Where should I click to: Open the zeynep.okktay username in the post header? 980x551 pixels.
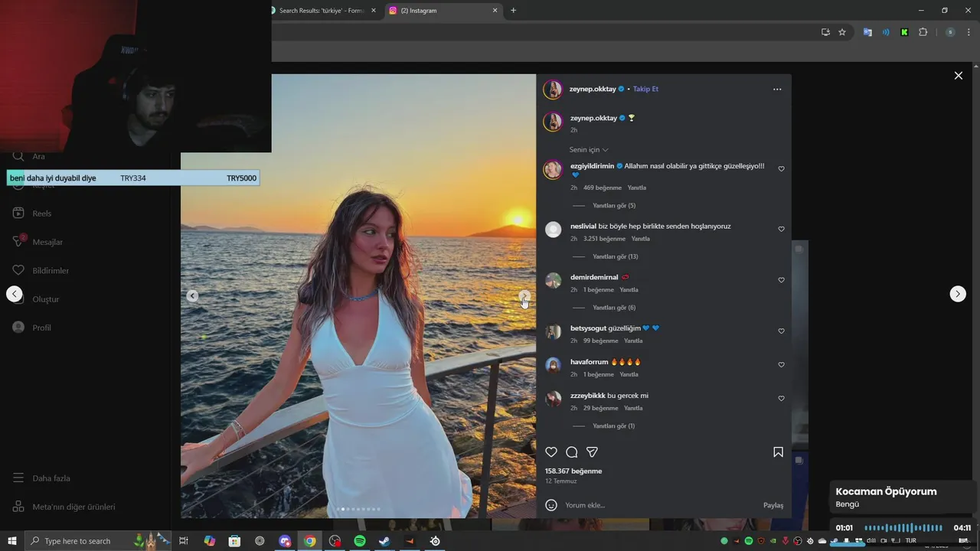(x=593, y=89)
